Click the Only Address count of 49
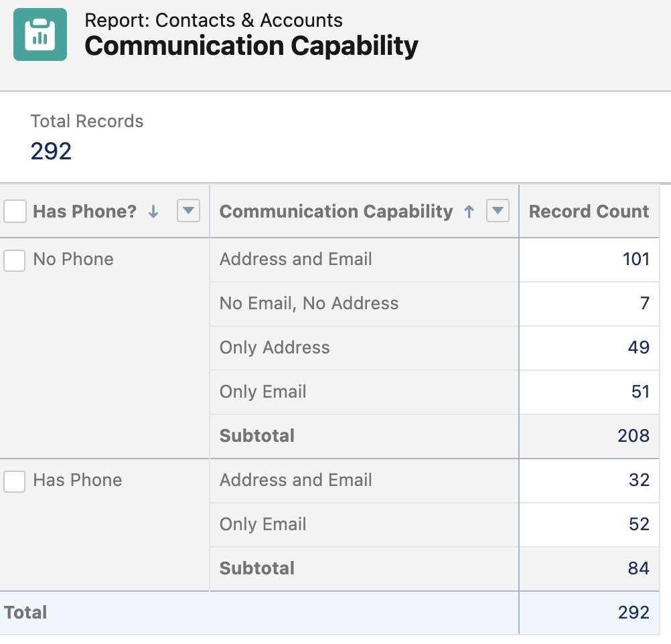The image size is (671, 644). coord(638,347)
